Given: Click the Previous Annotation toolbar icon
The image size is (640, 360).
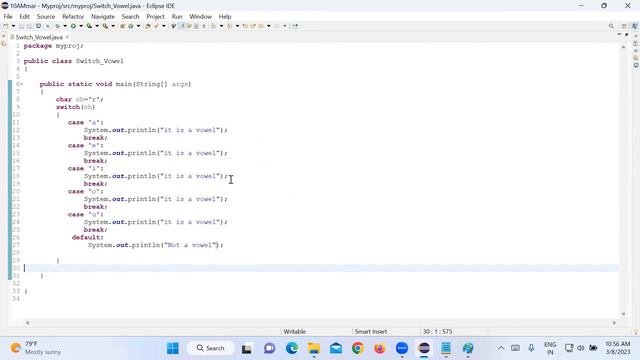Looking at the screenshot, I should 229,26.
